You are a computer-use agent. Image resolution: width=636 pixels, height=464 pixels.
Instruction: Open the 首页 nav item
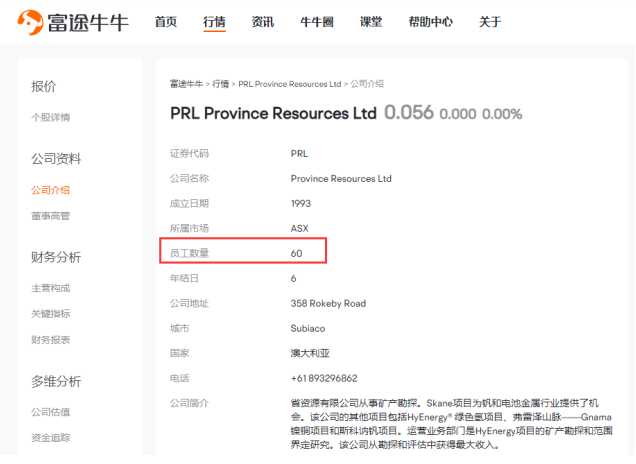point(166,21)
